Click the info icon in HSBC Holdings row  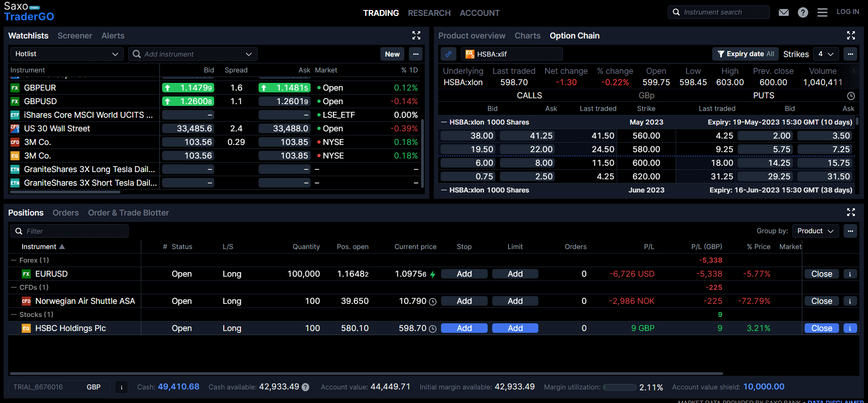click(x=850, y=328)
